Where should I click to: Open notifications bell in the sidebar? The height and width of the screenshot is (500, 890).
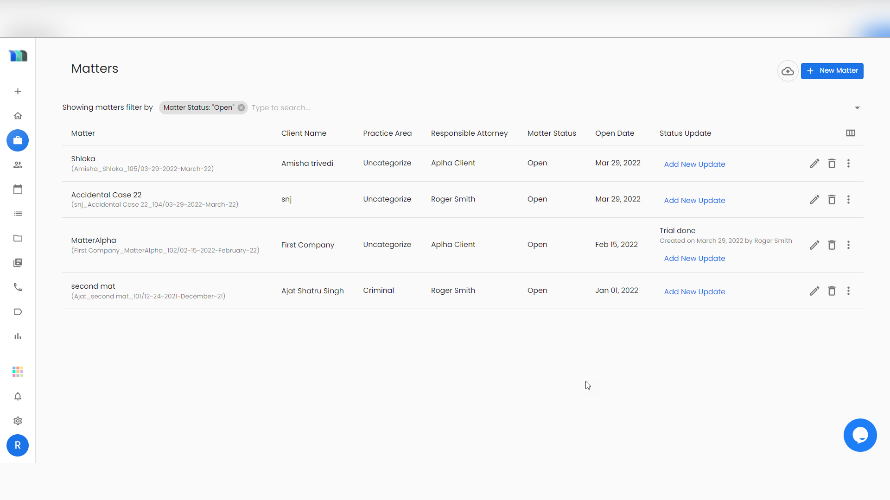click(17, 396)
